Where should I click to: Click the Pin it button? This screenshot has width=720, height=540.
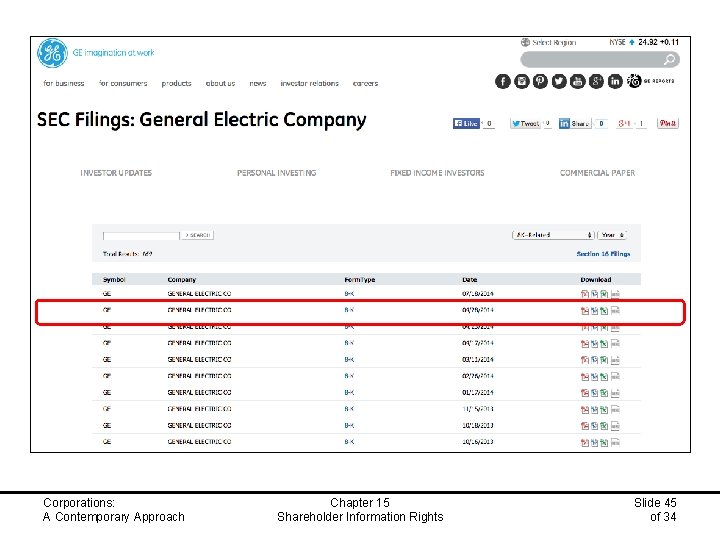click(x=668, y=124)
